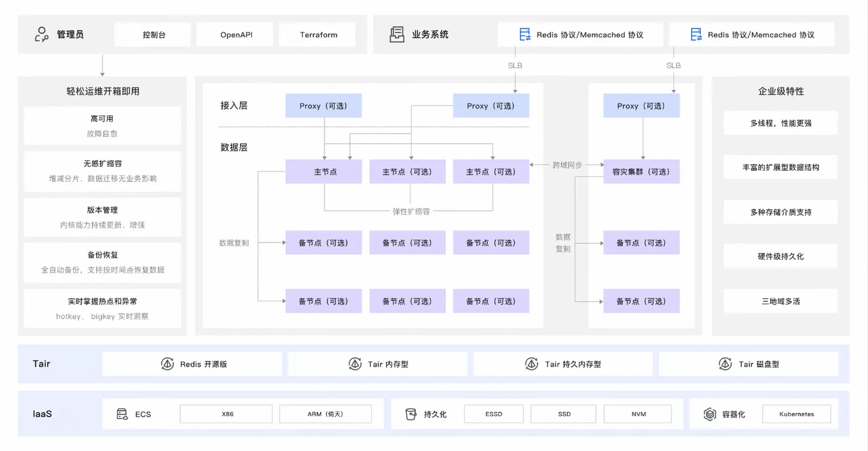Image resolution: width=868 pixels, height=451 pixels.
Task: Click the 管理员 user icon
Action: [42, 34]
